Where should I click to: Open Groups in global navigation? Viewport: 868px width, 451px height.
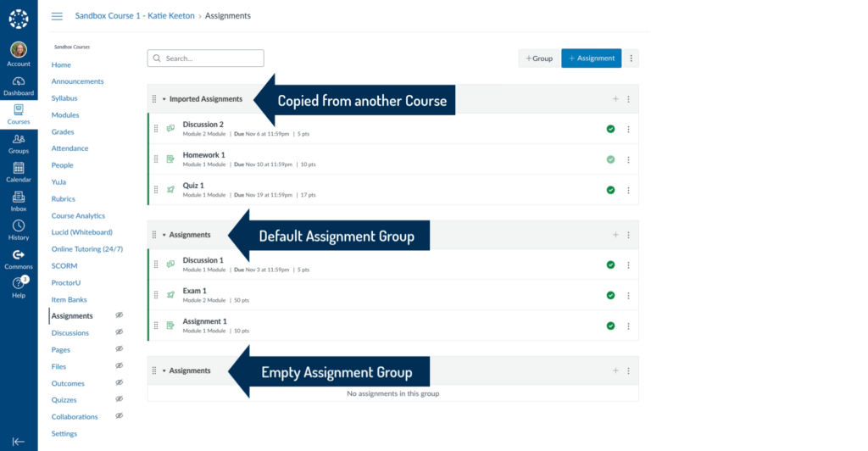coord(19,144)
